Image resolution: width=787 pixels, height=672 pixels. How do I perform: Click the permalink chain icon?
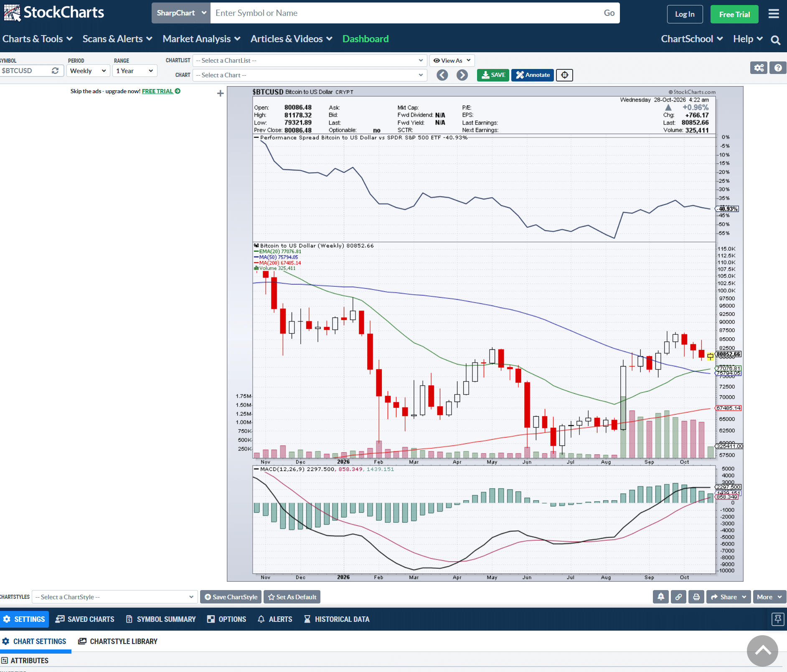[679, 597]
